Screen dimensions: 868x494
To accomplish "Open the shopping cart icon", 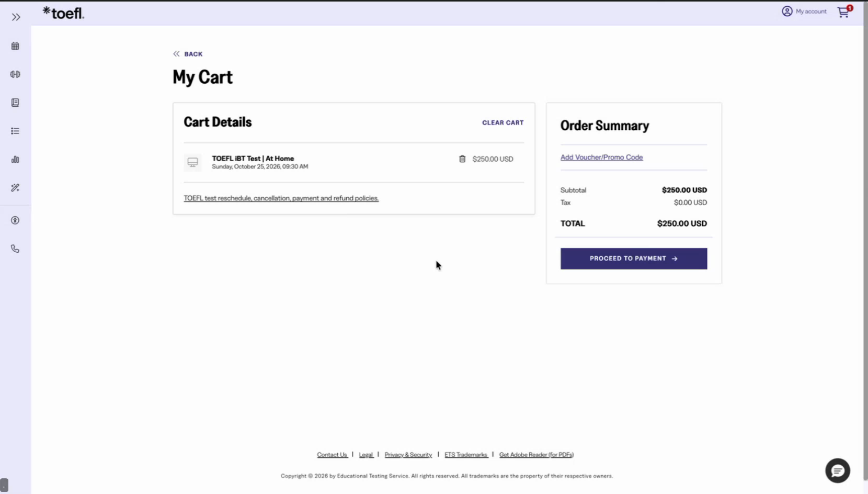I will click(x=844, y=12).
